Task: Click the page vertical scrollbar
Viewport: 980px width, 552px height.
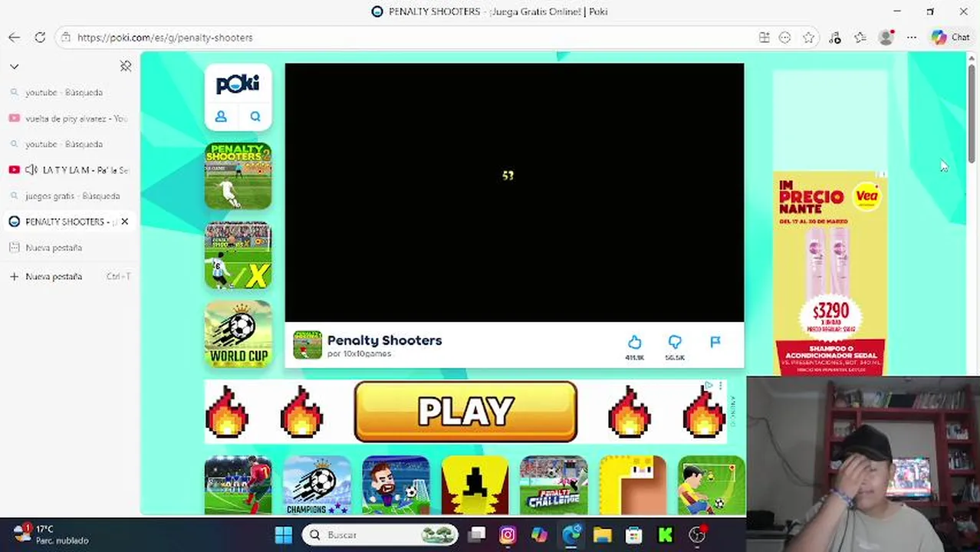Action: tap(972, 115)
